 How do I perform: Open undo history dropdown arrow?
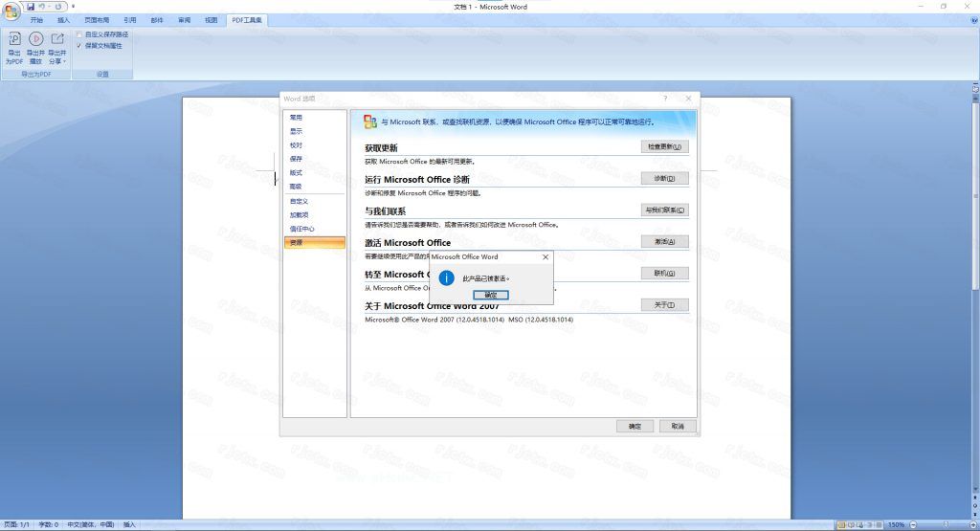pyautogui.click(x=50, y=7)
